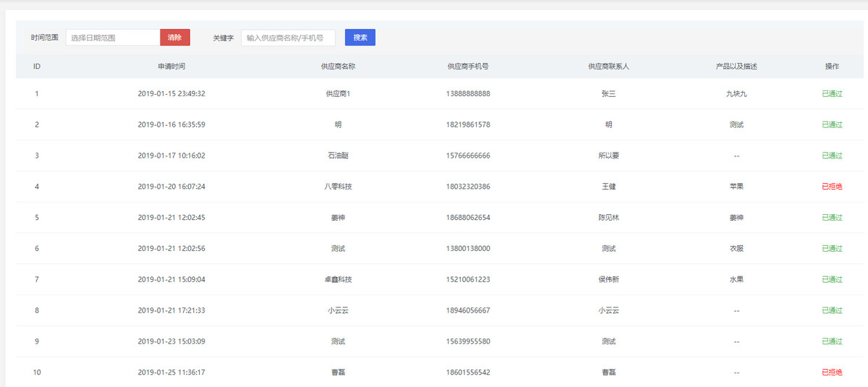Click the 供应商名称 column header
Screen dimensions: 868x387
tap(338, 67)
